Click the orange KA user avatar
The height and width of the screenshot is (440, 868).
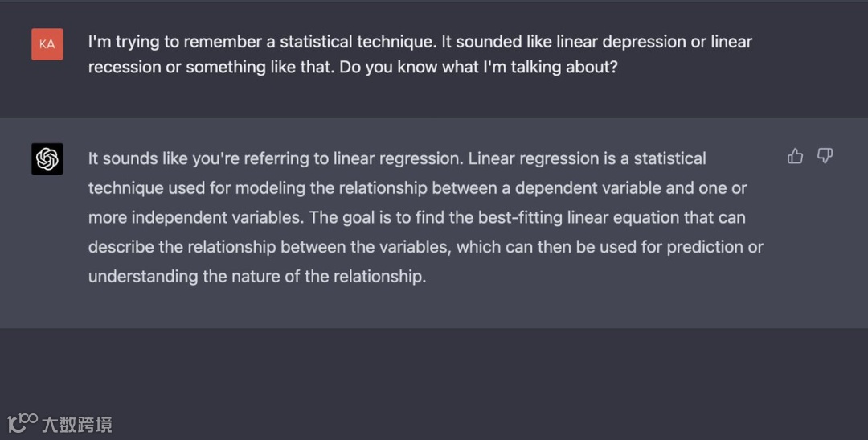coord(47,44)
